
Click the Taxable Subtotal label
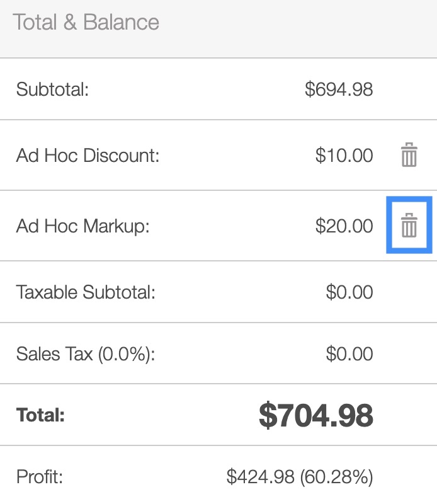tap(86, 292)
